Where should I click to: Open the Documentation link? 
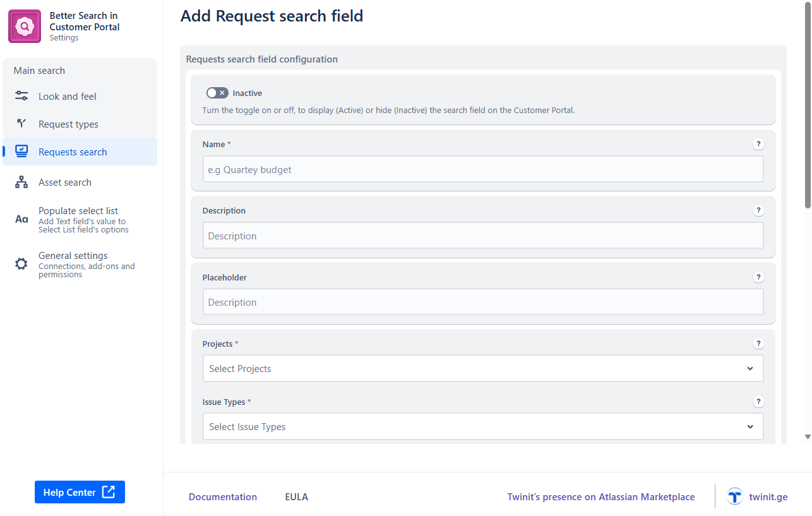coord(223,497)
